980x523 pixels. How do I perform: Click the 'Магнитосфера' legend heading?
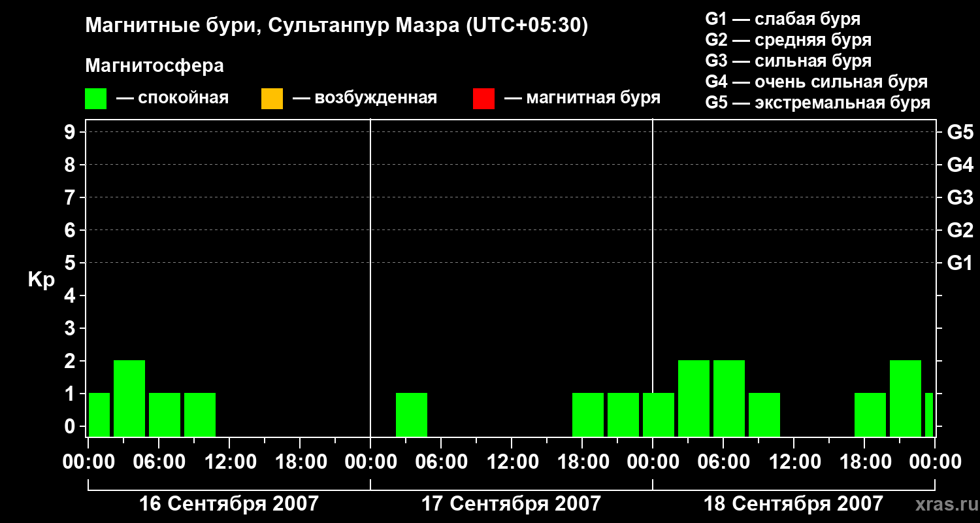tap(155, 66)
